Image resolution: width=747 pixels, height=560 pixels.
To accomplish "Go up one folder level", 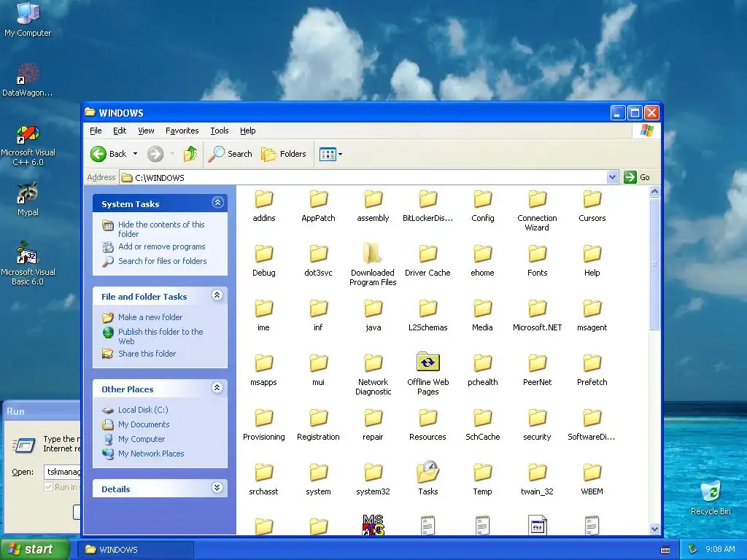I will 190,154.
